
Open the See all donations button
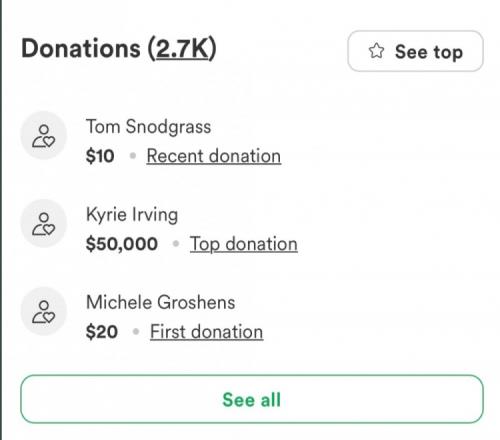[x=252, y=399]
